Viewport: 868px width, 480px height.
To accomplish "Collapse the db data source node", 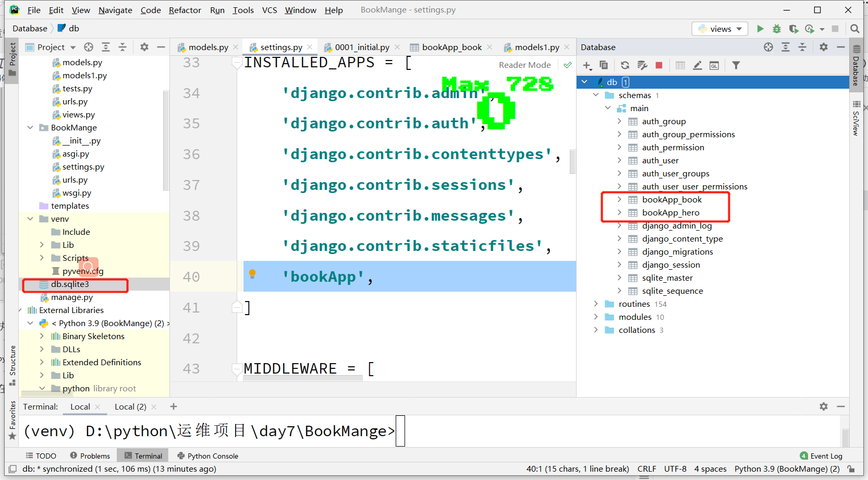I will [x=584, y=82].
